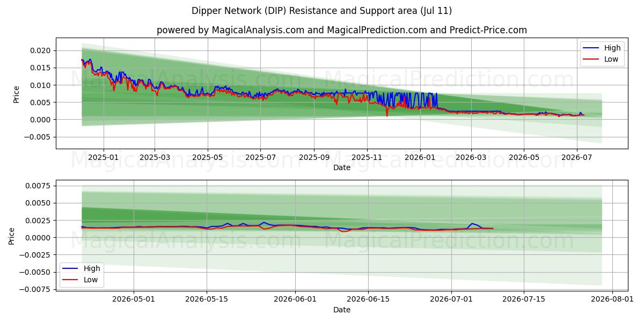
Task: Click the '2025-11' x-axis label on top chart
Action: tap(367, 158)
